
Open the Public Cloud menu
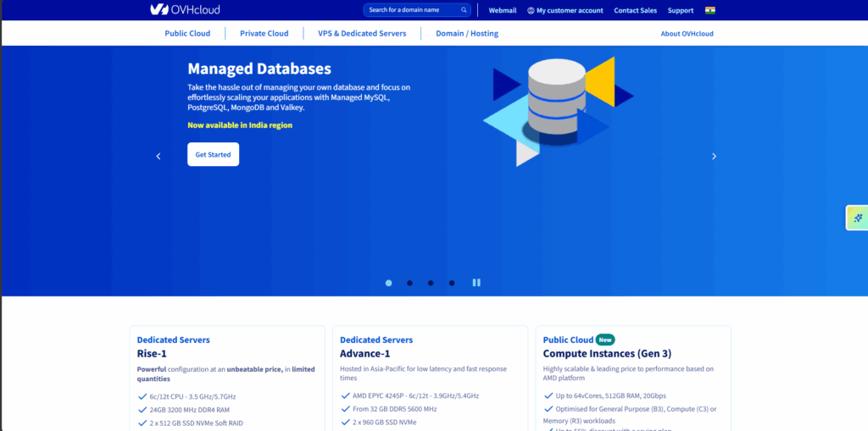187,33
